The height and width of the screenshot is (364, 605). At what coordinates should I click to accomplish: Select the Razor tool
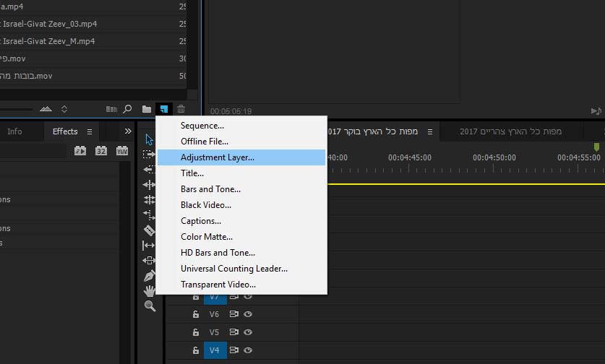149,230
